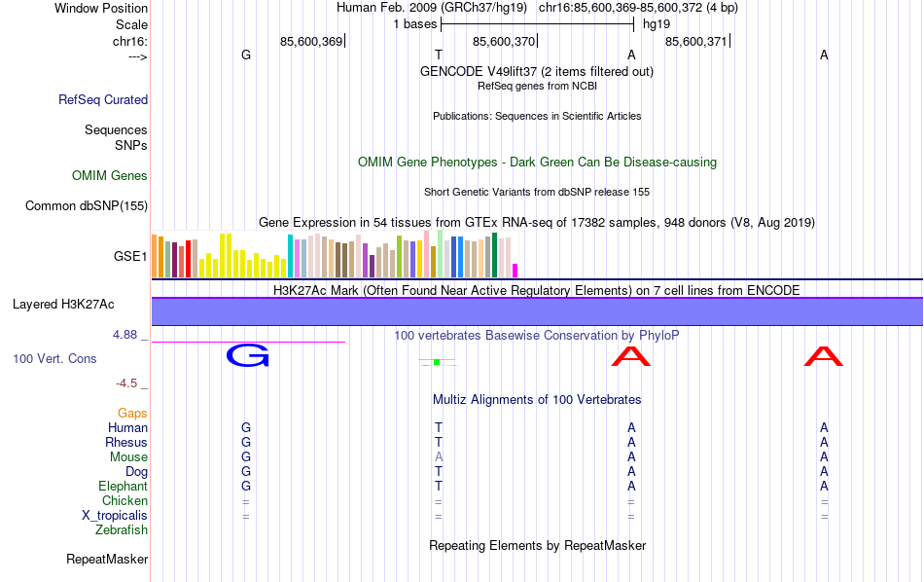Click the hg19 text beside the scale bar
This screenshot has width=924, height=582.
[x=657, y=24]
